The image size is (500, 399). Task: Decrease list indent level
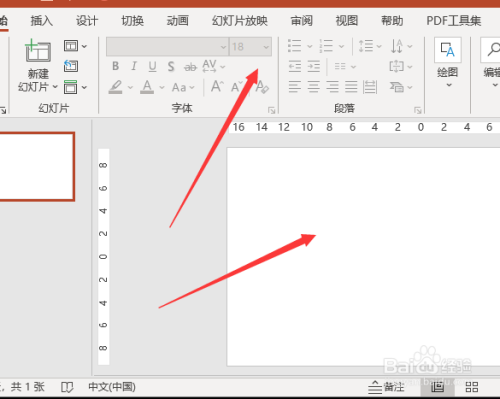[295, 66]
